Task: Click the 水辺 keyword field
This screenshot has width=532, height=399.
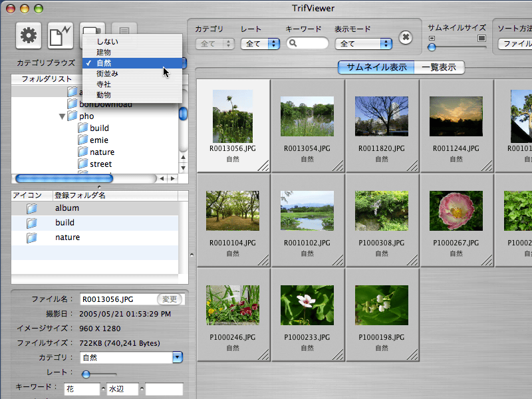Action: point(122,389)
